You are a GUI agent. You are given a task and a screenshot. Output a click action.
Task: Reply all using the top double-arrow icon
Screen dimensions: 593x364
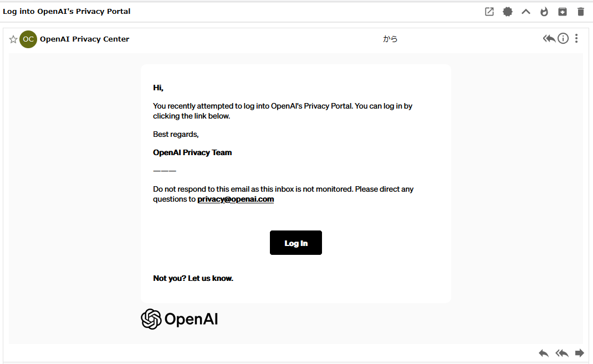click(549, 39)
